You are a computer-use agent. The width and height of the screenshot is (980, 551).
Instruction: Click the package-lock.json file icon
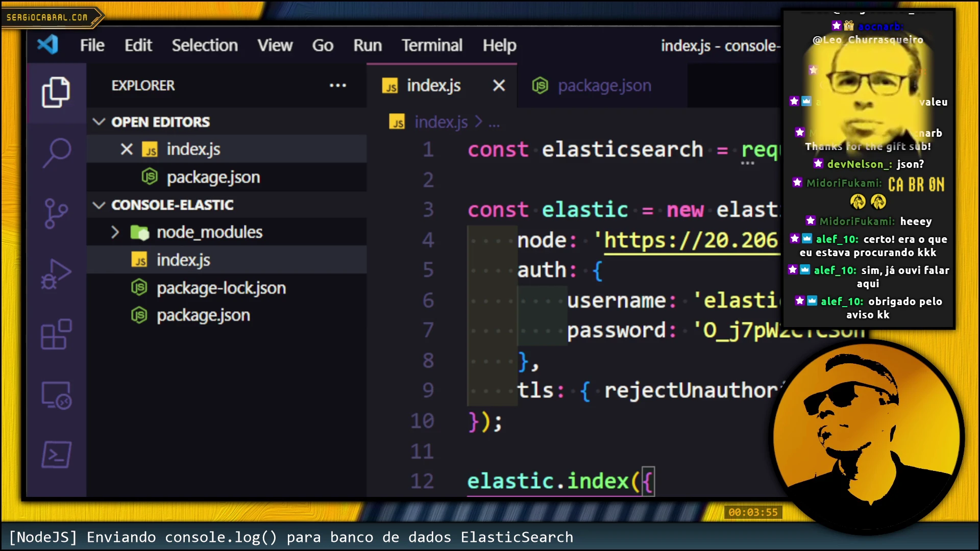(139, 288)
